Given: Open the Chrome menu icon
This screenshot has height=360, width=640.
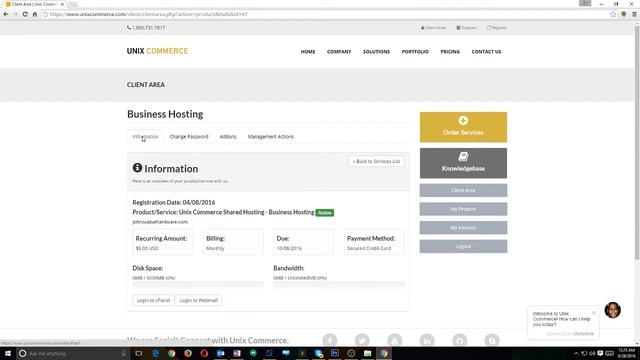Looking at the screenshot, I should tap(634, 14).
